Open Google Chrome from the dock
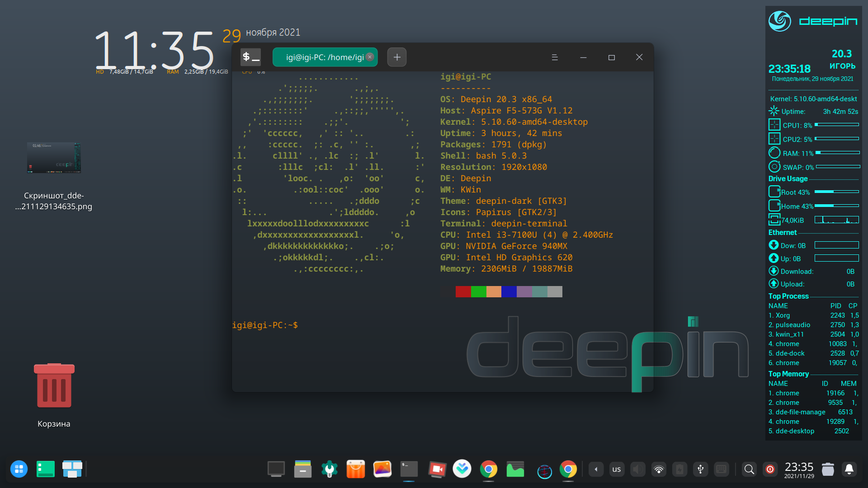 pos(488,469)
